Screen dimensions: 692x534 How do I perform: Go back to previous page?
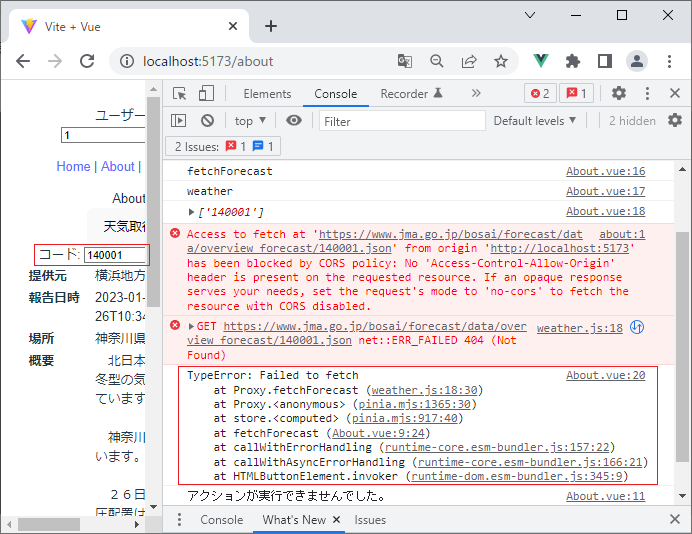click(23, 61)
